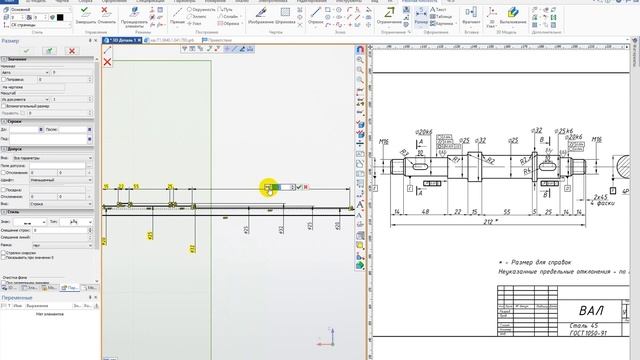Open the СК страницы dropdown
The image size is (640, 360).
pyautogui.click(x=40, y=25)
